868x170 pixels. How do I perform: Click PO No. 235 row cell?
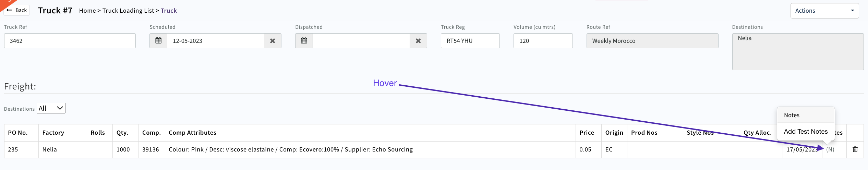point(13,149)
